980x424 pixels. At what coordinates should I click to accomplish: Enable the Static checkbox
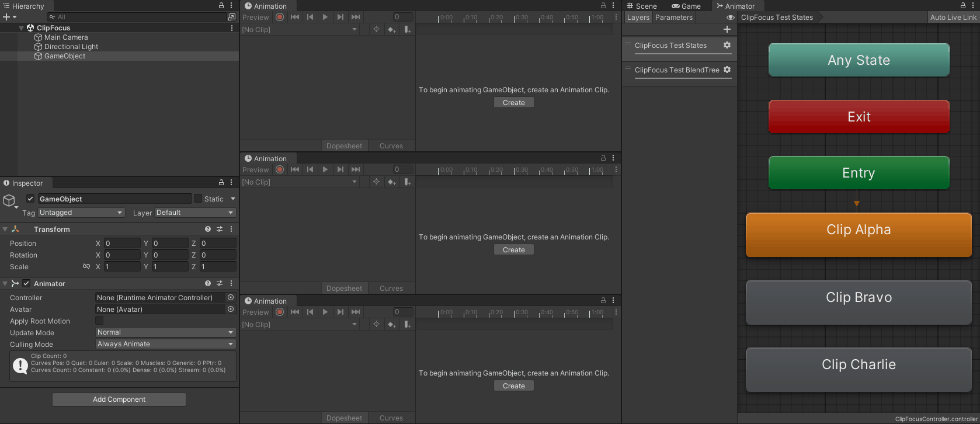(198, 199)
